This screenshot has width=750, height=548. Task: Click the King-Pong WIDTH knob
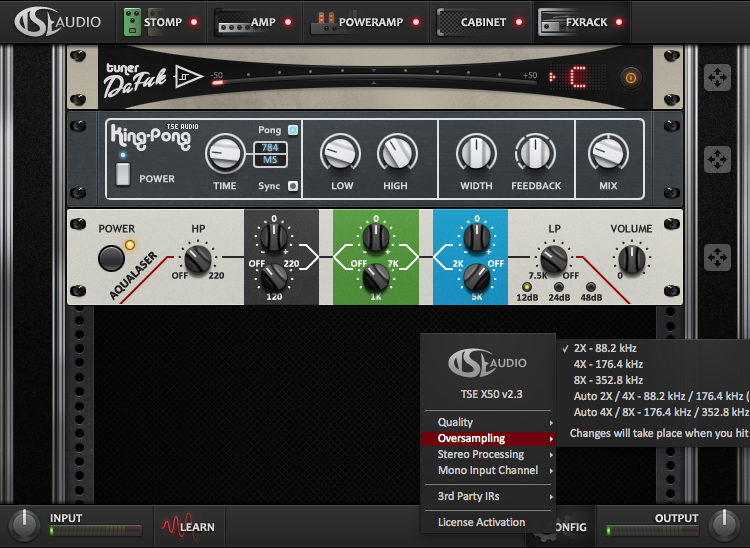click(x=476, y=153)
